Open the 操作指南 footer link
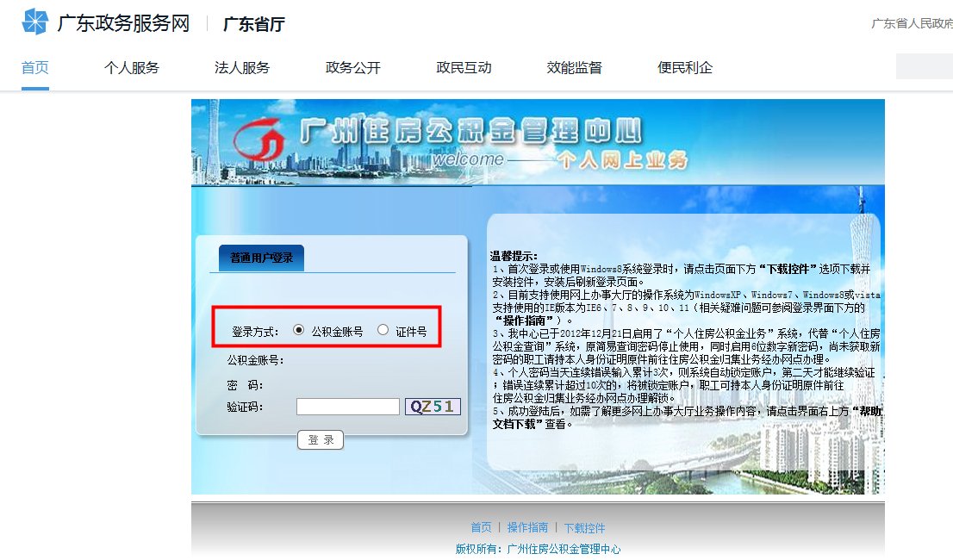The width and height of the screenshot is (953, 560). (529, 527)
